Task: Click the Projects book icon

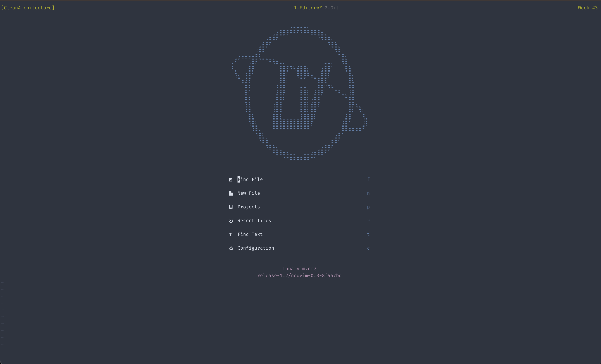Action: point(231,207)
